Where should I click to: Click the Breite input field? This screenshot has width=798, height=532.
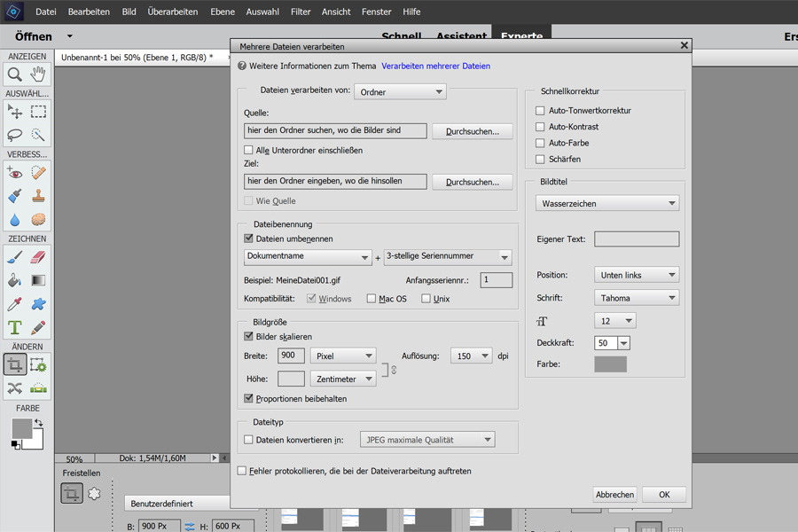coord(291,356)
